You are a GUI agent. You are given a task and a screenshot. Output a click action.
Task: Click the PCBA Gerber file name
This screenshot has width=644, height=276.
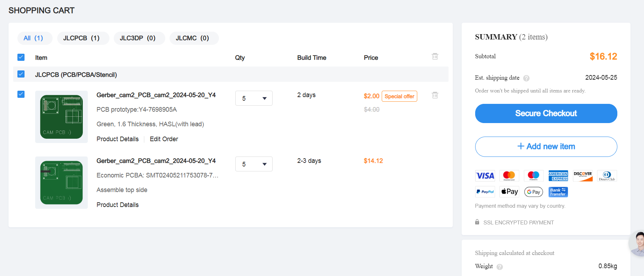[x=156, y=161]
